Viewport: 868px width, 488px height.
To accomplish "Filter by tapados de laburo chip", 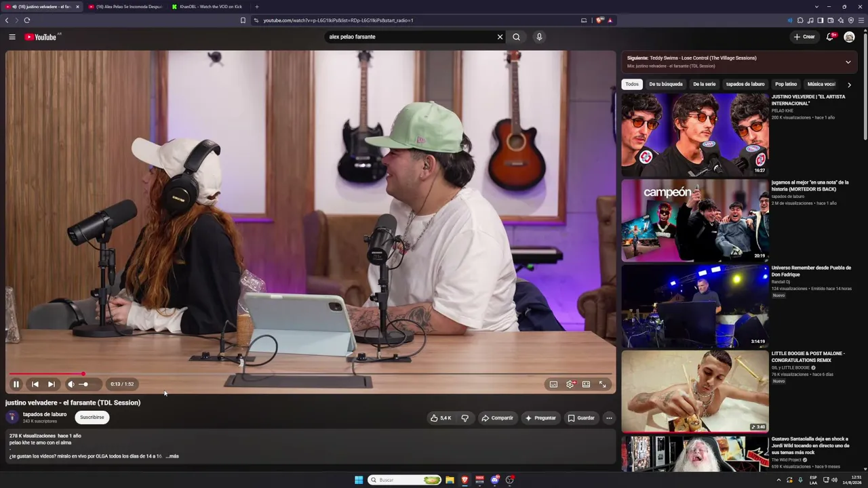I will point(745,84).
